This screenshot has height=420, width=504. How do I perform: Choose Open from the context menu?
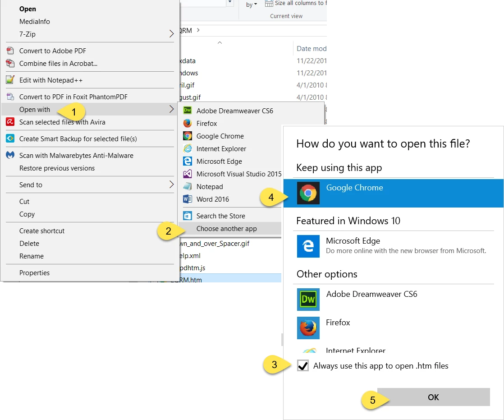(x=27, y=9)
